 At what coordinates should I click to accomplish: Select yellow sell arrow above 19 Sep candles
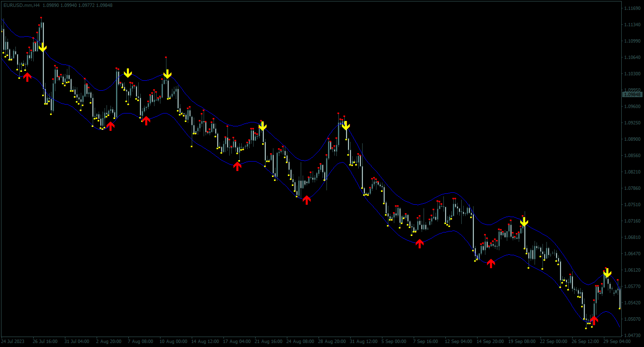[524, 222]
